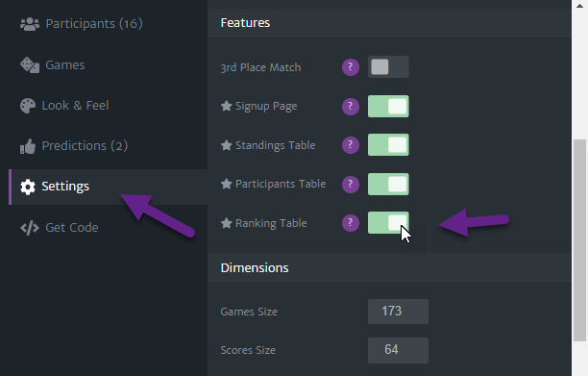588x376 pixels.
Task: Click the Look & Feel palette icon
Action: (27, 106)
